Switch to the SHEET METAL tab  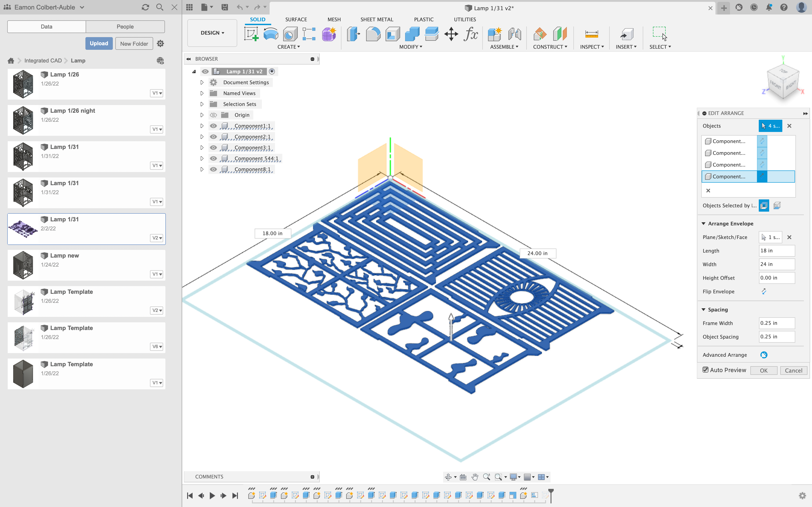(377, 19)
